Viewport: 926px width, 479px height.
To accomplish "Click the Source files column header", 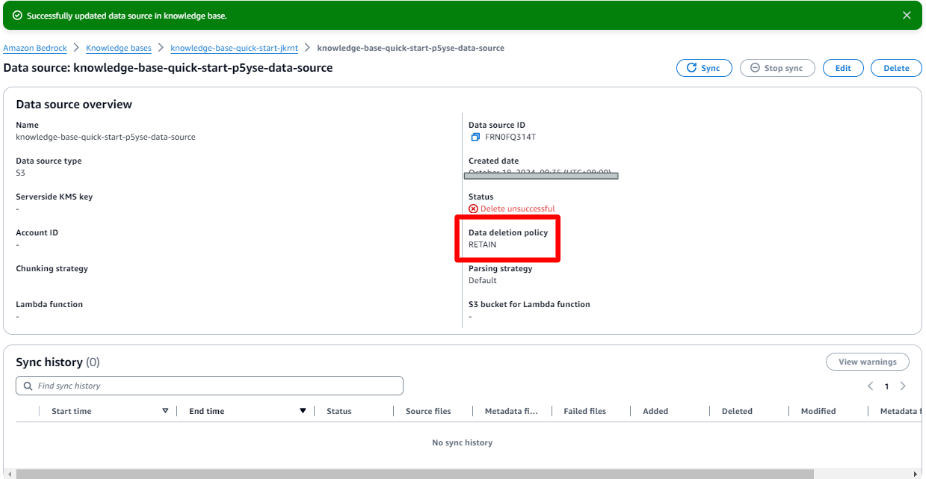I will (428, 411).
